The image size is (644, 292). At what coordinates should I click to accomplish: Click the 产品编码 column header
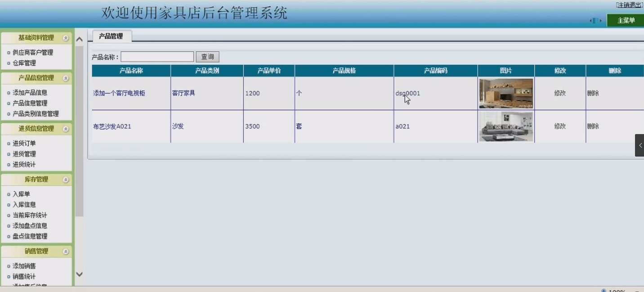pyautogui.click(x=436, y=71)
